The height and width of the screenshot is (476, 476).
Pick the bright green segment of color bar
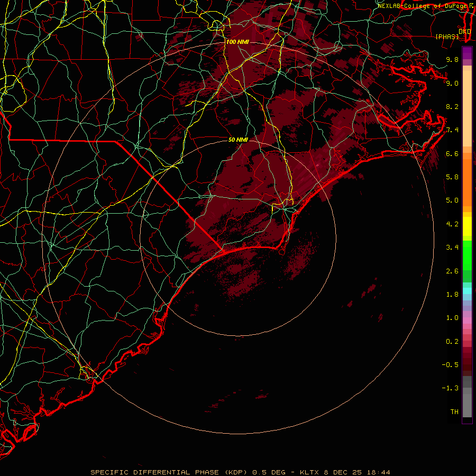click(467, 255)
